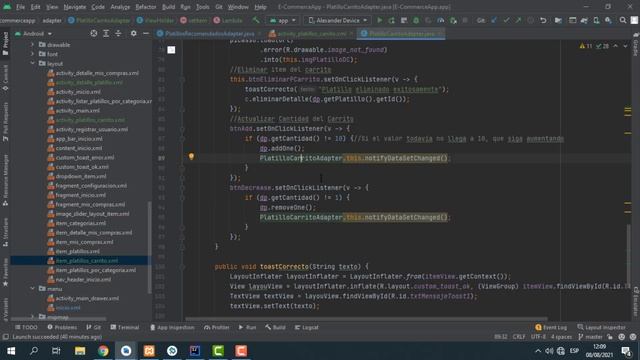Switch to PlatilloRecomendadosAdapter.java tab
Screen dimensions: 640x360
pos(209,33)
